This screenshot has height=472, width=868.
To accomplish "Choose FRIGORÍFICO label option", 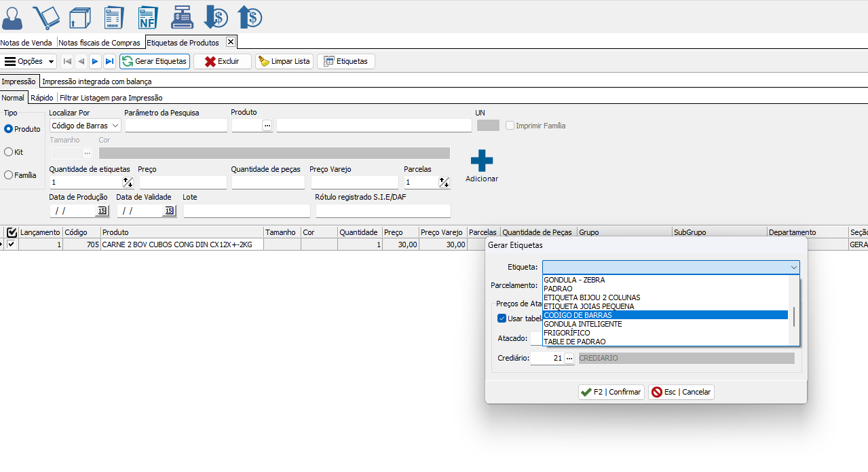I will (665, 333).
